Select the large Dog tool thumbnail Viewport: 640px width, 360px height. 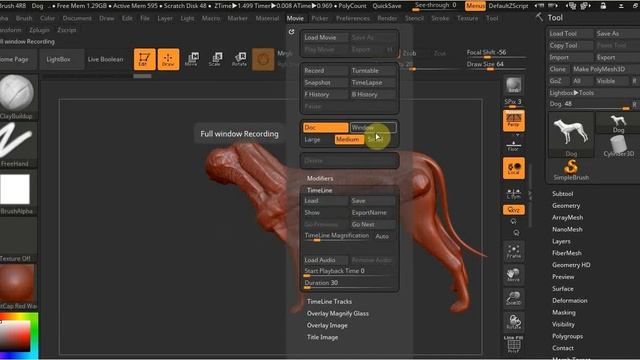(571, 135)
